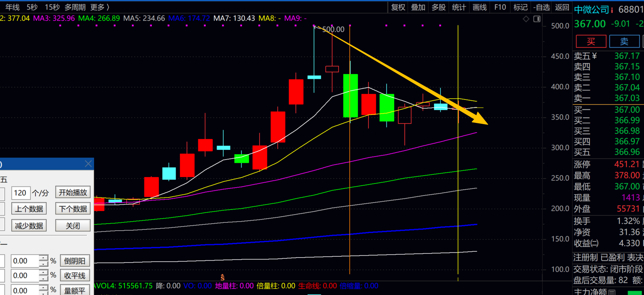The image size is (644, 295).
Task: Switch to the 5秒 period tab
Action: coord(32,7)
